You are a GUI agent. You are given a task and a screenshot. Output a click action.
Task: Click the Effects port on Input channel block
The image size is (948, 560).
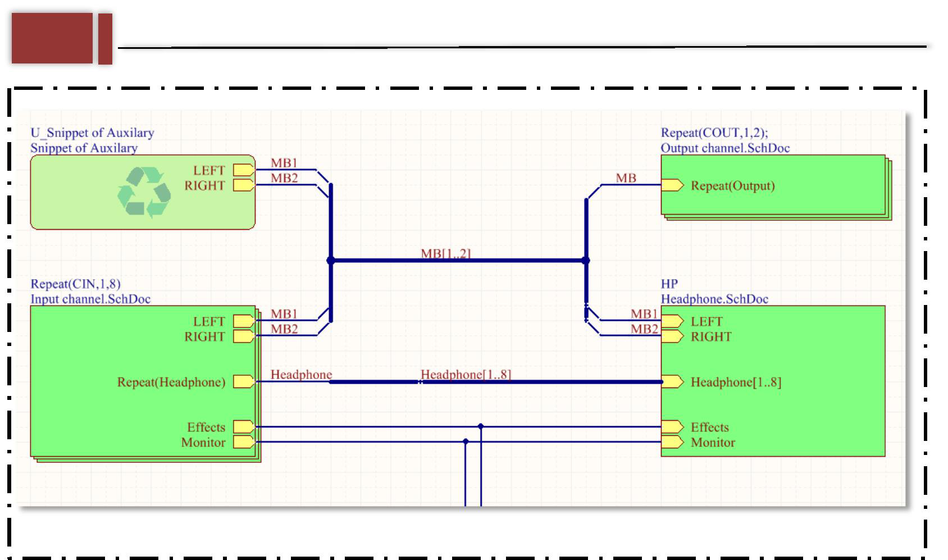(x=244, y=427)
